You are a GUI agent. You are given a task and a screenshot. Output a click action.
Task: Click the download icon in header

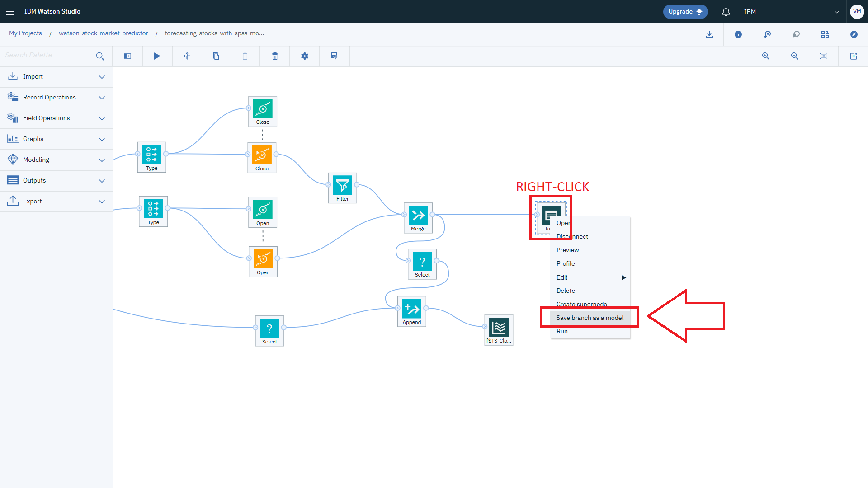click(x=709, y=34)
